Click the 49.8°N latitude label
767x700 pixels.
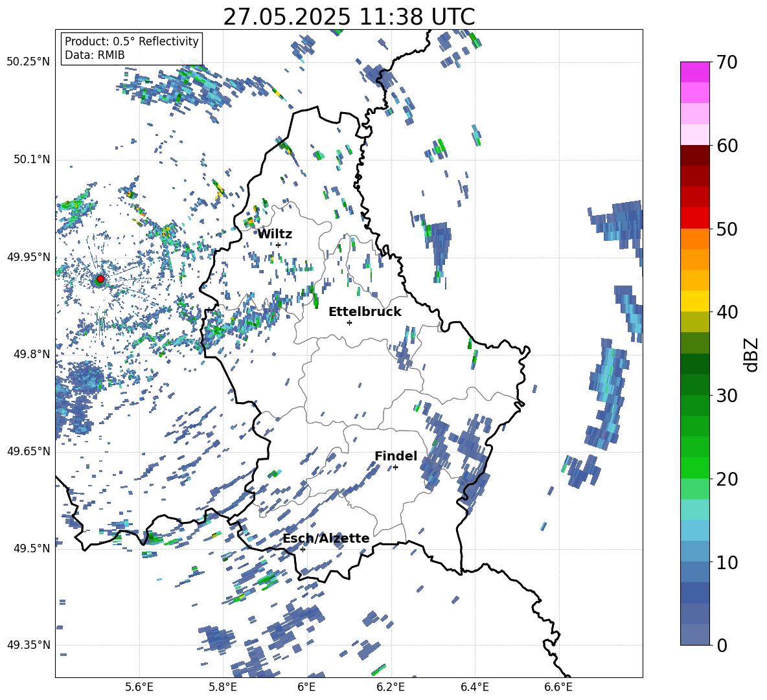(31, 354)
